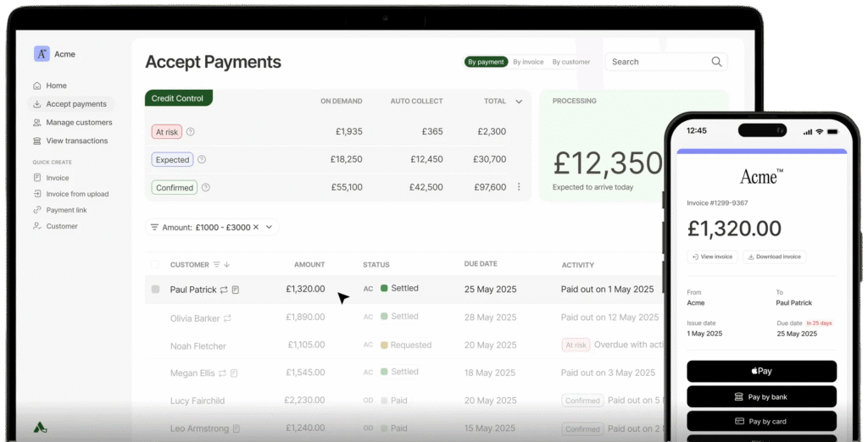Viewport: 868px width, 442px height.
Task: Click the help icon beside Confirmed
Action: tap(206, 188)
